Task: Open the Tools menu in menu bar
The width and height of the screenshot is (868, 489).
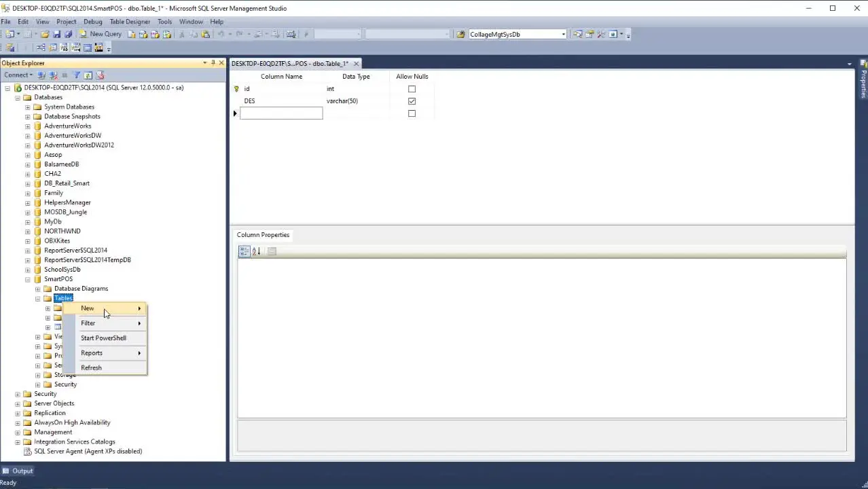Action: point(165,22)
